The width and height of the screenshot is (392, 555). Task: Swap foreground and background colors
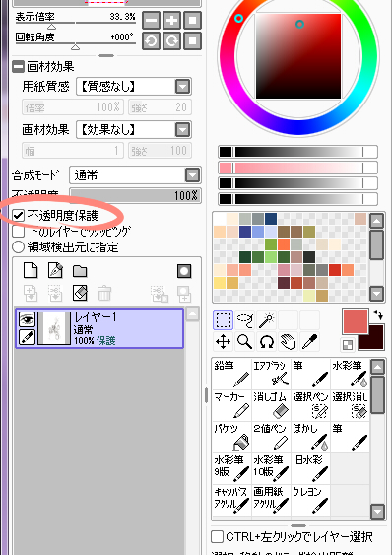[378, 314]
